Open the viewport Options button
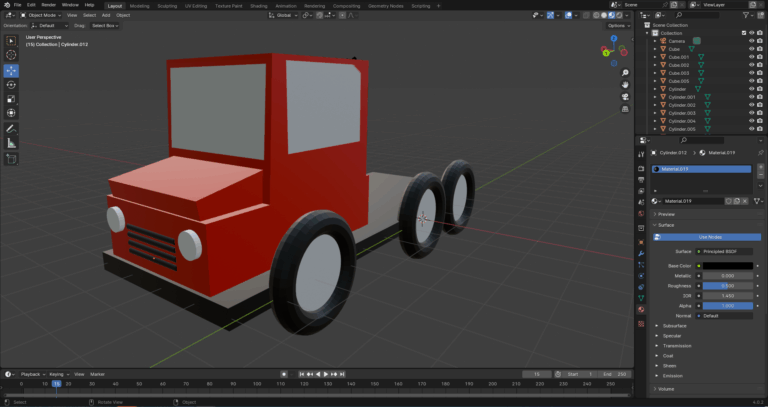The image size is (768, 407). [x=617, y=25]
